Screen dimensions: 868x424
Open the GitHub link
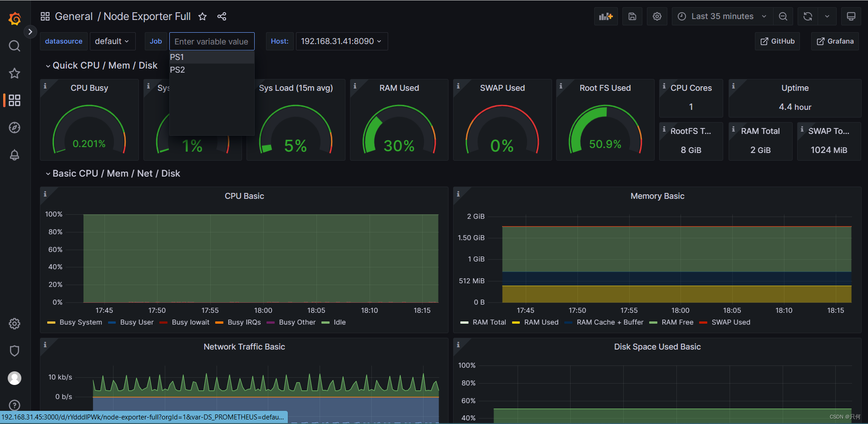[x=778, y=41]
